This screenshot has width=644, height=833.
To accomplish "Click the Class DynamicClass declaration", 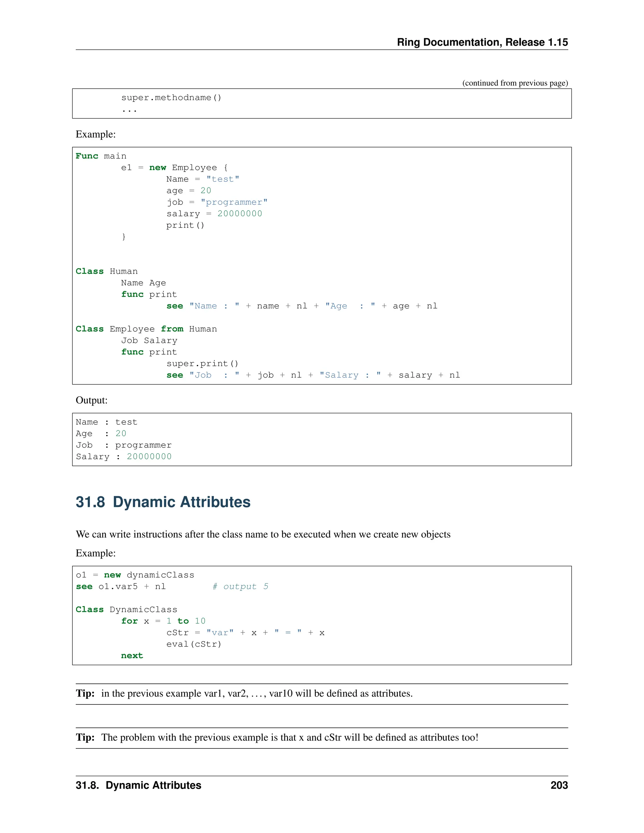I will [126, 610].
